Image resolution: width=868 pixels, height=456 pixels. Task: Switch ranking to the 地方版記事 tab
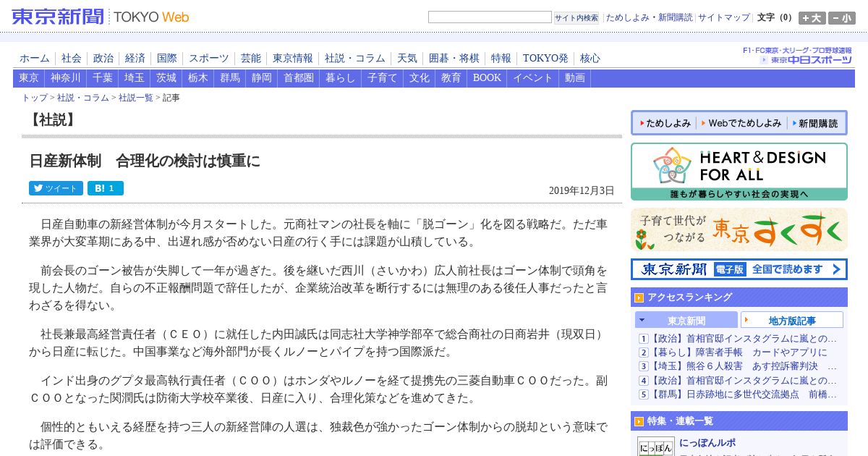tap(792, 320)
